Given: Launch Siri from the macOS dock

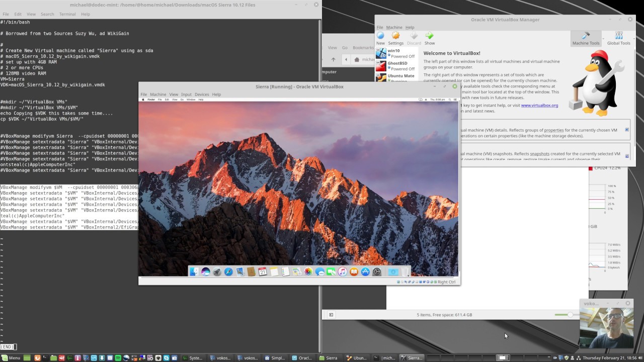Looking at the screenshot, I should click(206, 271).
